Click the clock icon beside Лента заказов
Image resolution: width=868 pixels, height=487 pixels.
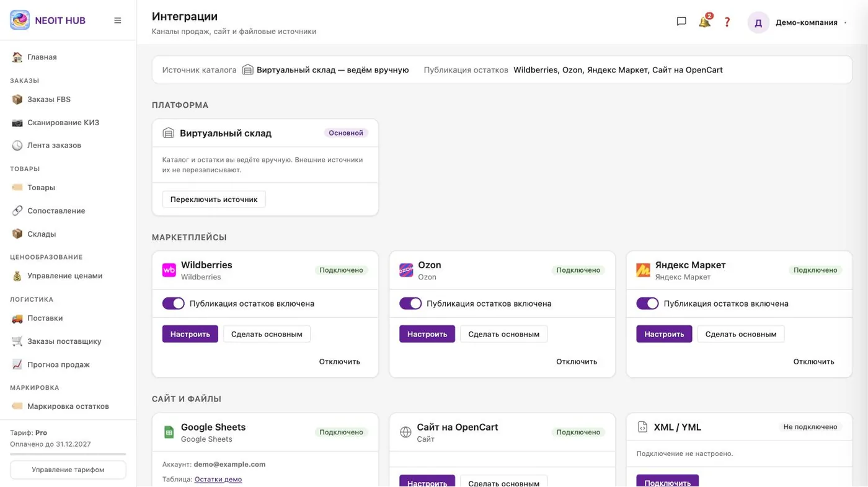[x=17, y=146]
